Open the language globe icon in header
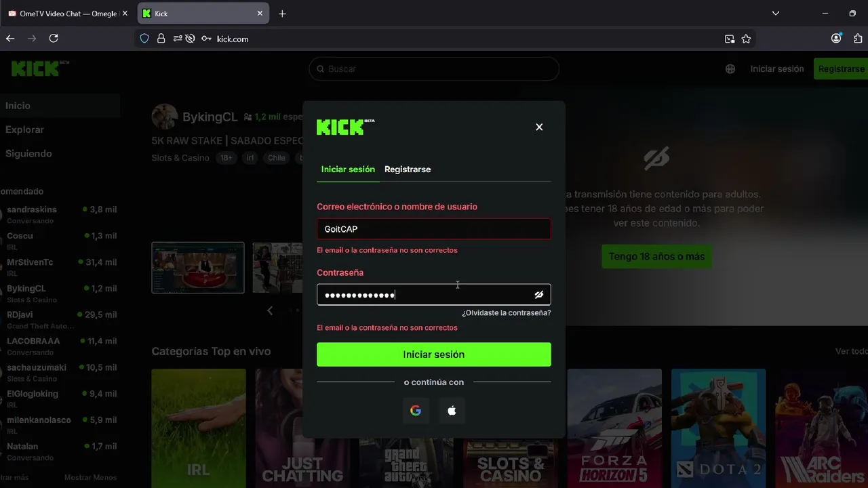Screen dimensions: 868x488 click(x=730, y=69)
